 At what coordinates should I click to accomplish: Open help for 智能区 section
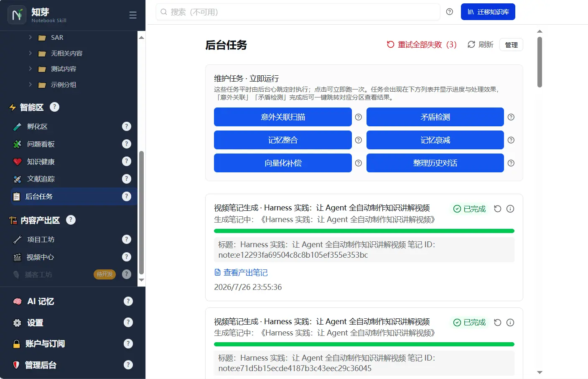pyautogui.click(x=54, y=107)
